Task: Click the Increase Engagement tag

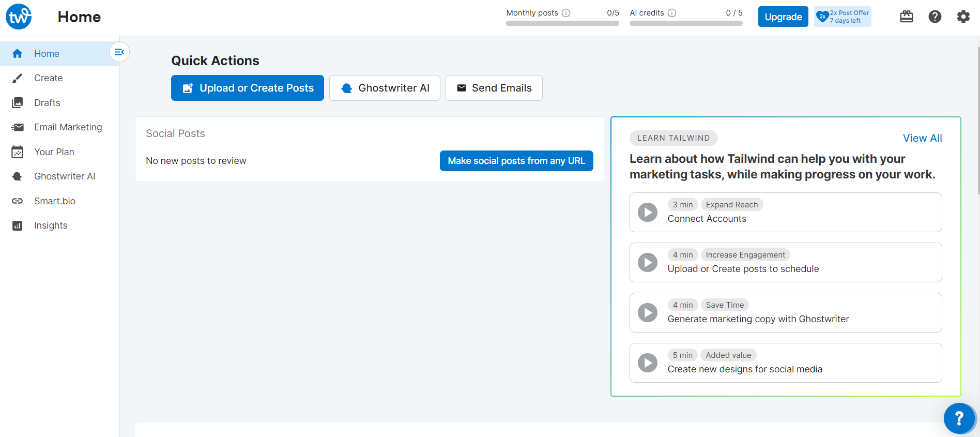Action: [x=745, y=255]
